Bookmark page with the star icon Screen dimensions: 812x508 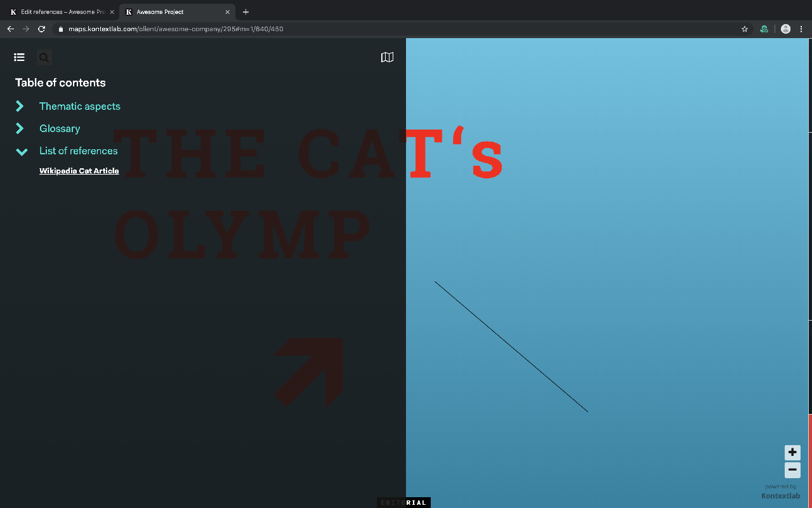(x=745, y=29)
